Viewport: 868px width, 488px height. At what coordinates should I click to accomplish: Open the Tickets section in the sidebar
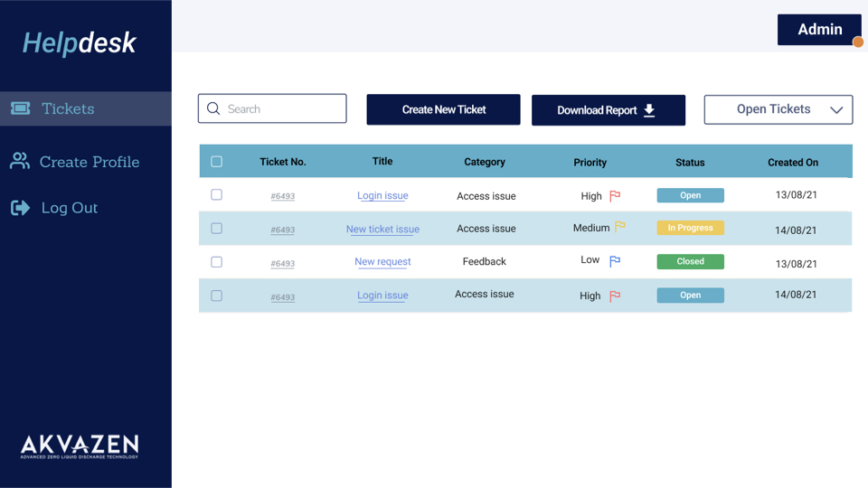click(x=68, y=108)
